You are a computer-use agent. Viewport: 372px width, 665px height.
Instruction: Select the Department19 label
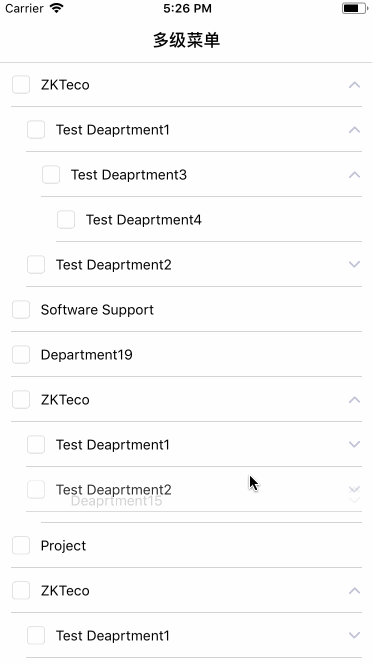[x=87, y=355]
